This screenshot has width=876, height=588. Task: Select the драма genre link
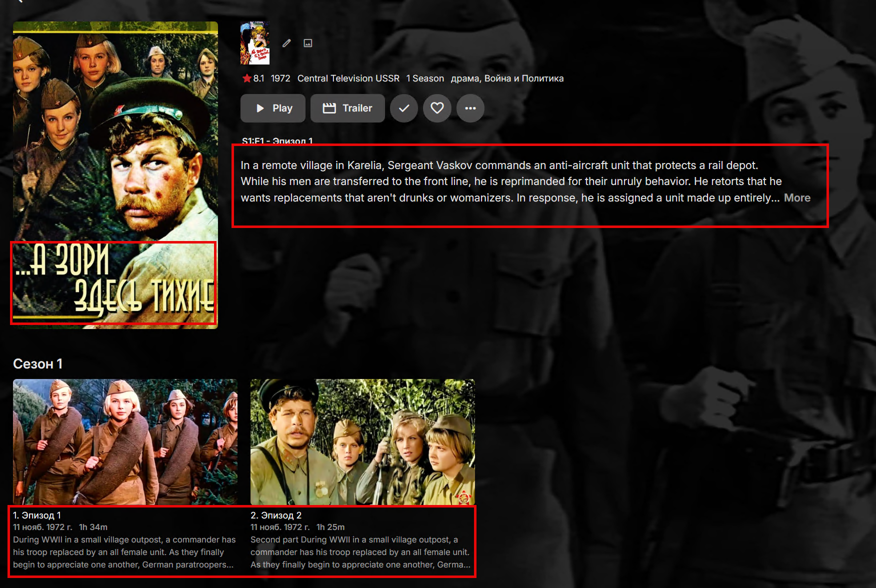coord(465,78)
